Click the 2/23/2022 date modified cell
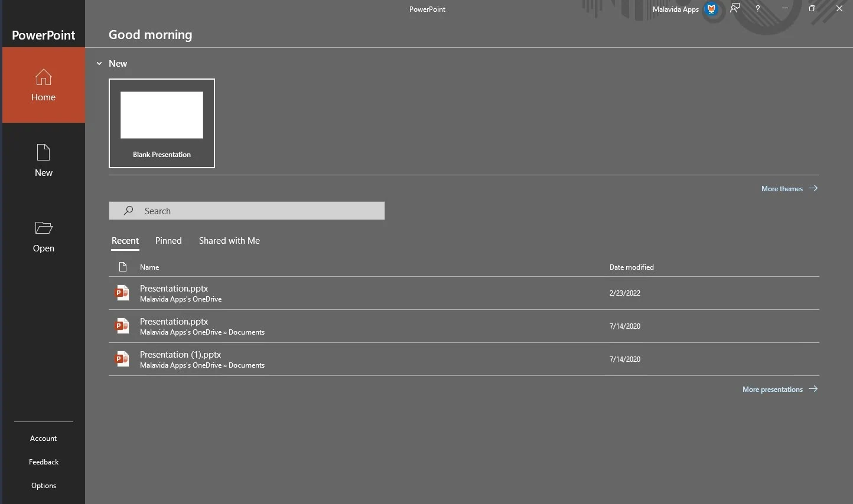853x504 pixels. (x=625, y=293)
